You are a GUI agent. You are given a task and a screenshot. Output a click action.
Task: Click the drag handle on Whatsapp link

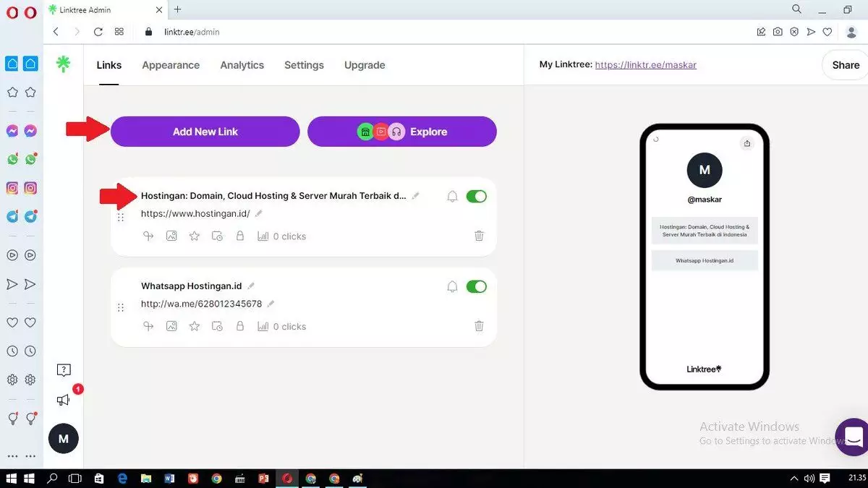tap(121, 307)
